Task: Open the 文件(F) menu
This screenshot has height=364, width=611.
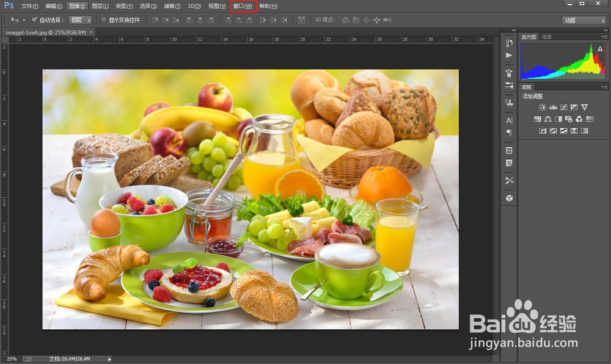Action: (x=30, y=6)
